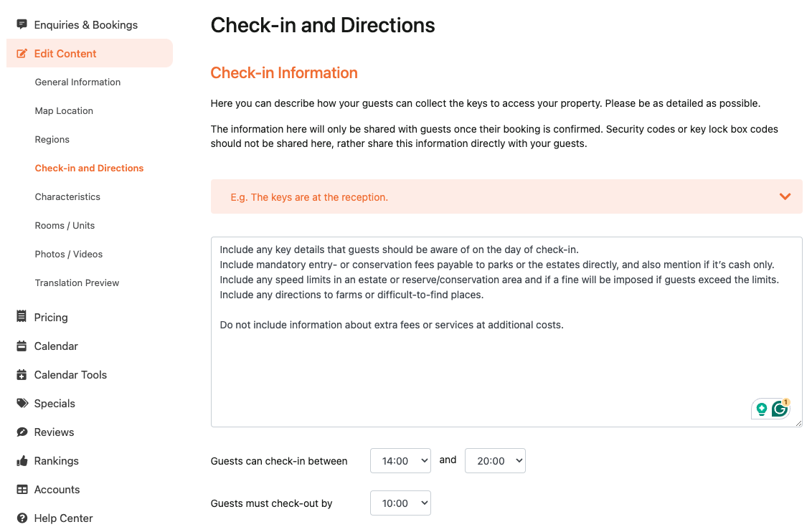Click the Calendar Tools icon
The width and height of the screenshot is (812, 527).
coord(22,374)
